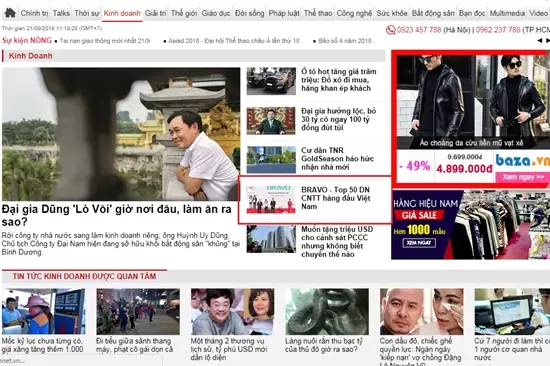Read Đại gia hưởng lộc, bỏ 30 tỷ article
This screenshot has height=366, width=550.
point(338,119)
